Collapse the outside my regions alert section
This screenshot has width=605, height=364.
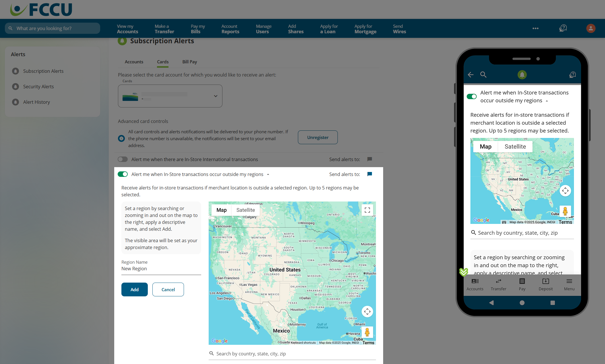click(268, 174)
